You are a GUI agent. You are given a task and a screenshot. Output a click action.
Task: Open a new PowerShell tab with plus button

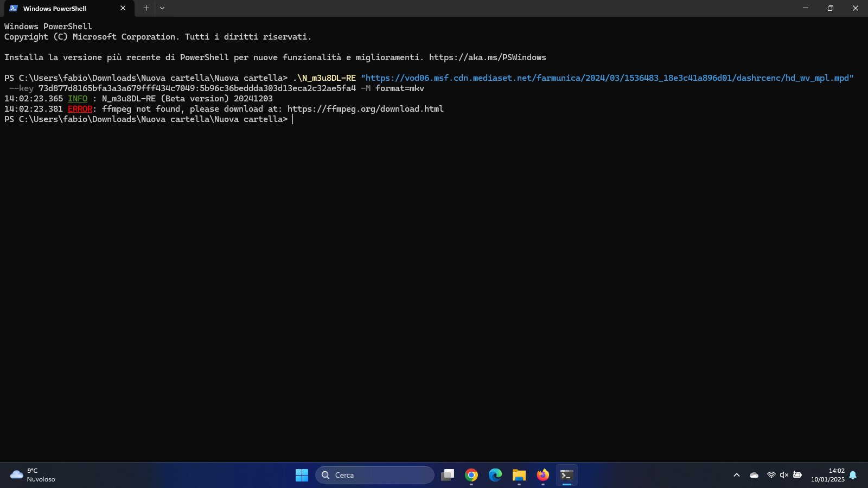146,8
